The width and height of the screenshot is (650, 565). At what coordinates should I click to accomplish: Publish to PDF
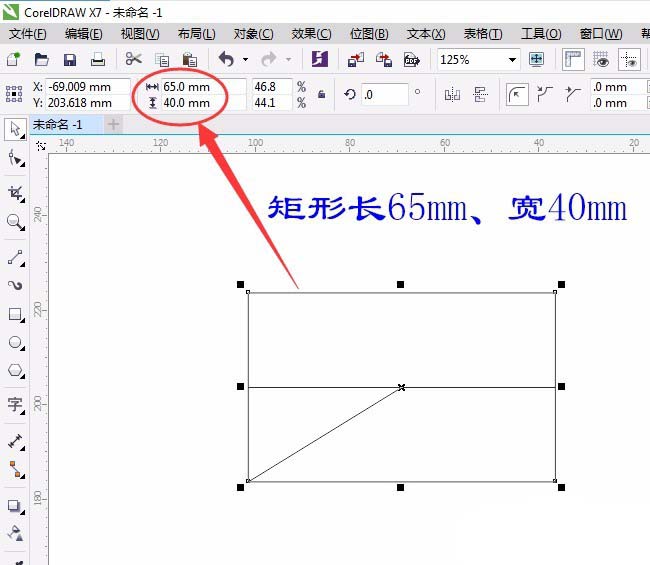(x=412, y=60)
